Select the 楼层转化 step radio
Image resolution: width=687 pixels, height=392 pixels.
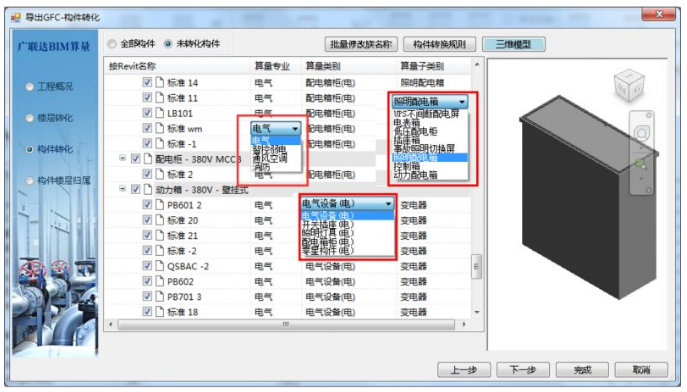click(29, 118)
